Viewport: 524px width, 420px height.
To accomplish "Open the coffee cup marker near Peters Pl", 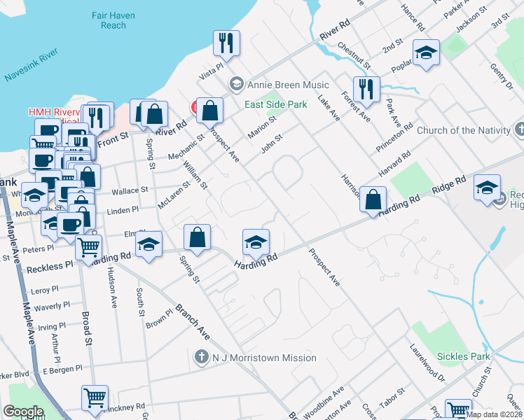I will tap(71, 226).
